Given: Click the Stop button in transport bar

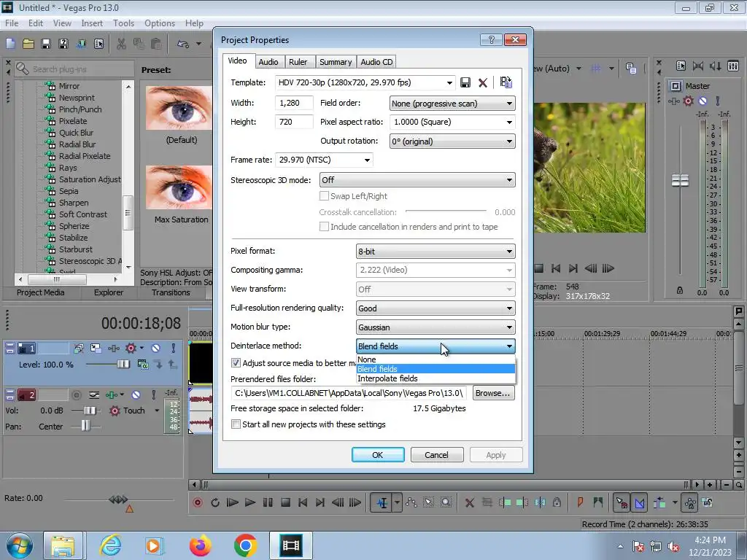Looking at the screenshot, I should point(285,502).
